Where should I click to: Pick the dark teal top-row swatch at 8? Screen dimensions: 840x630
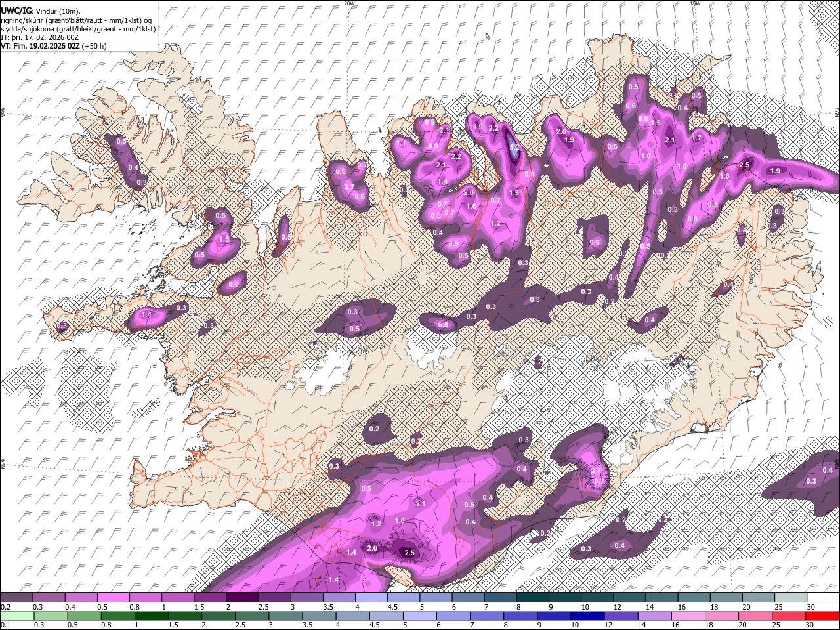[533, 597]
